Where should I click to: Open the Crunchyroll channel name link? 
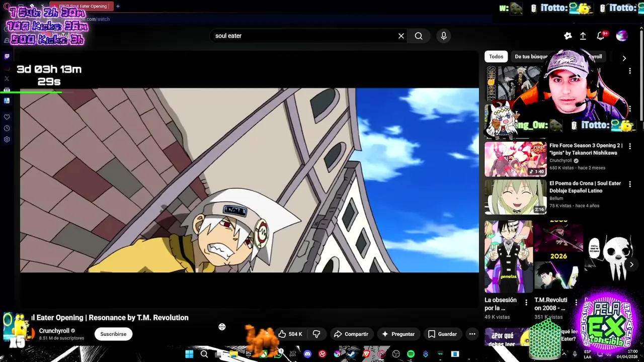pyautogui.click(x=54, y=331)
